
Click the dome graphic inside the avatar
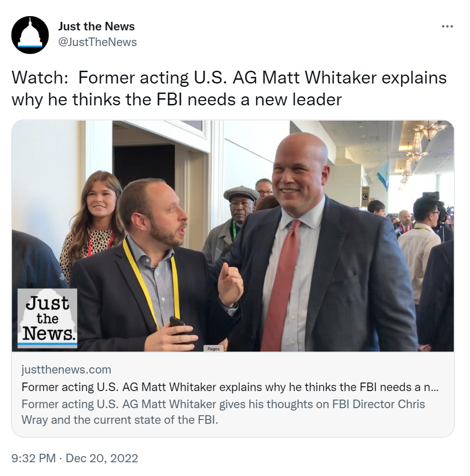click(x=30, y=33)
